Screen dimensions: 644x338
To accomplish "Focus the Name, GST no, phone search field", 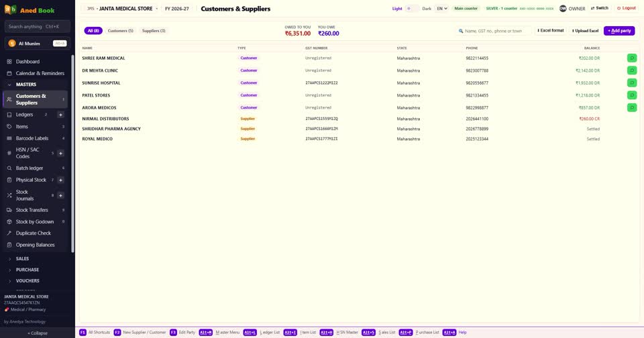I will tap(494, 31).
